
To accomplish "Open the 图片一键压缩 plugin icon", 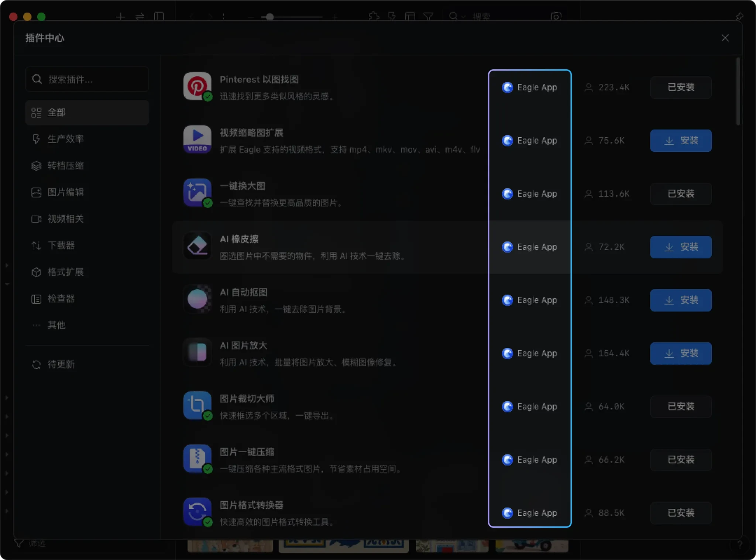I will [197, 458].
